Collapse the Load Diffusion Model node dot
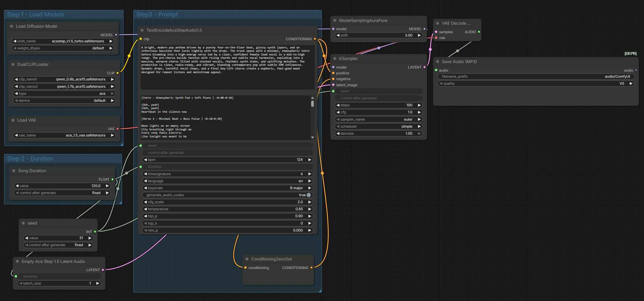This screenshot has height=301, width=644. pos(12,26)
